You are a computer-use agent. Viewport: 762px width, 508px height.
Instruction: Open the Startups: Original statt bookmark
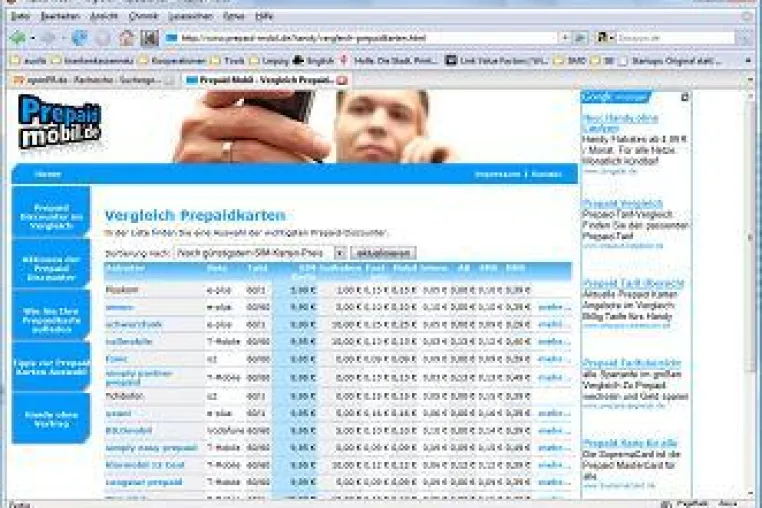pyautogui.click(x=672, y=61)
